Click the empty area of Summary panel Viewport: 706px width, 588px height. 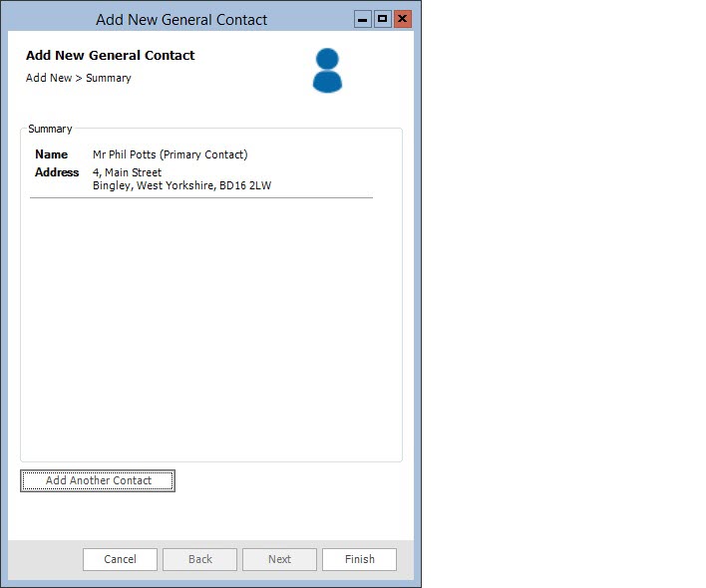click(x=211, y=329)
